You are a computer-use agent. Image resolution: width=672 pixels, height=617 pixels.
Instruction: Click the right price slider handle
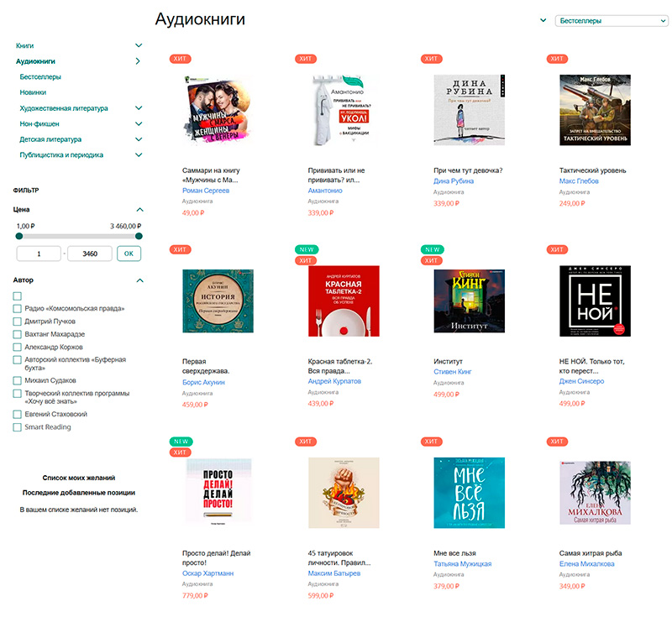139,237
